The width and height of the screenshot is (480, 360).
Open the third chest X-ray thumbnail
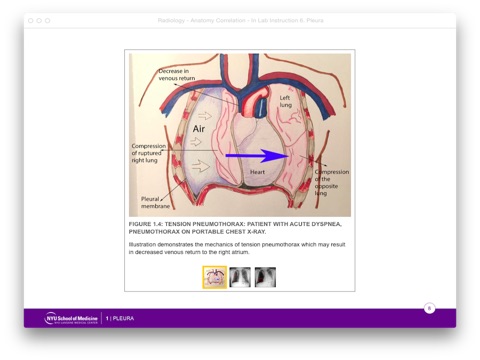[x=265, y=277]
